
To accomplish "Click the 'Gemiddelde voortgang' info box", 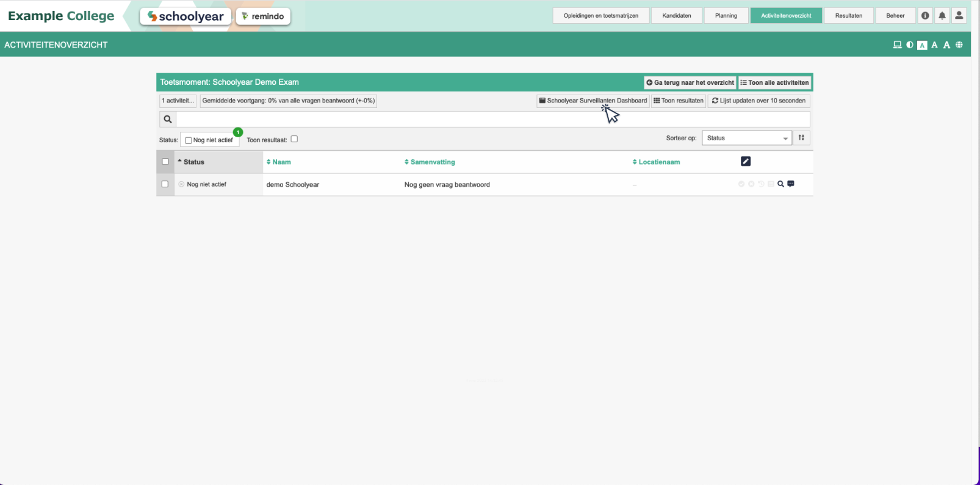I will tap(289, 101).
